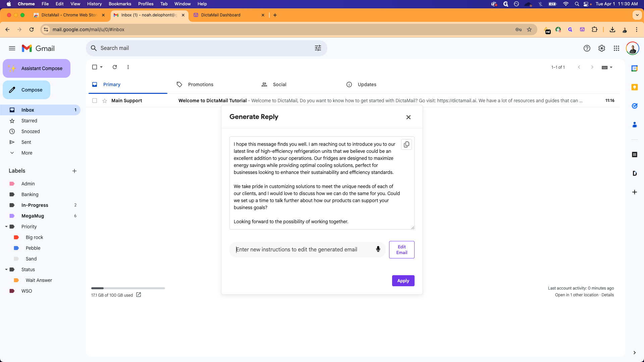Check the Main Support email checkbox
The image size is (644, 362).
95,101
